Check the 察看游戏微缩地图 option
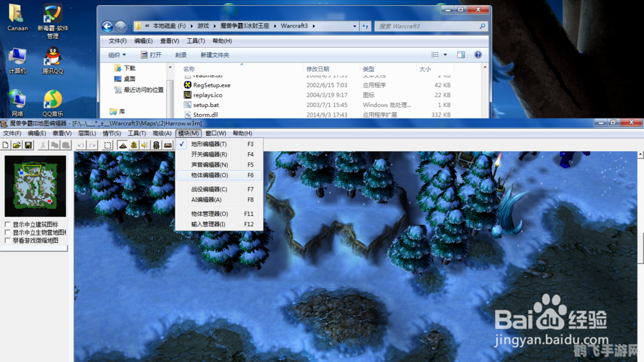The image size is (644, 362). [x=8, y=240]
